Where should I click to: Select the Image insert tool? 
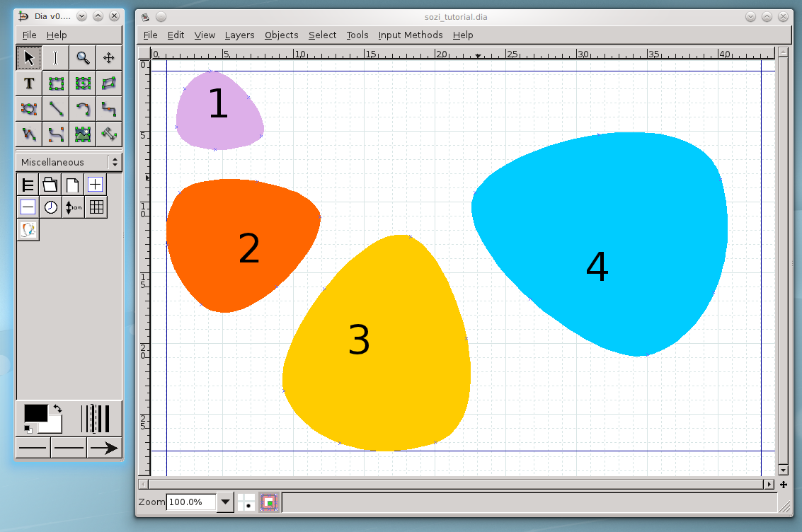tap(83, 134)
